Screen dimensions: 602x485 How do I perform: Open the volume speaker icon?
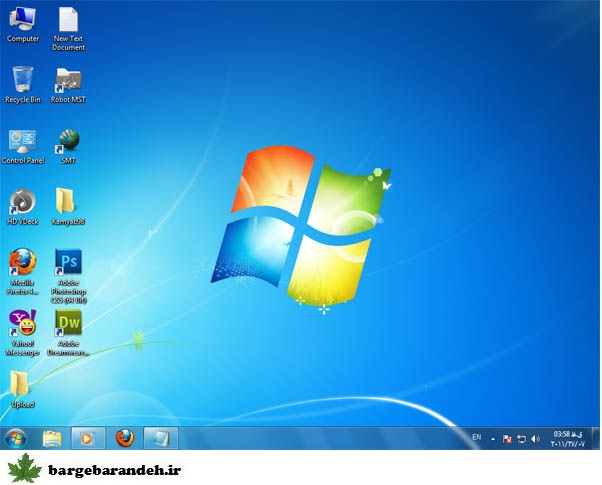(535, 439)
